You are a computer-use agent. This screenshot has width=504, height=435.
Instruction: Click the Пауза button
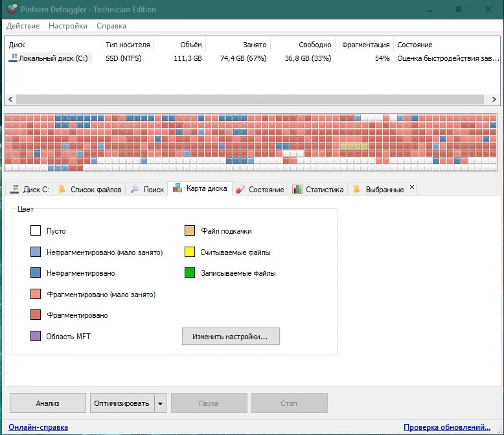click(x=209, y=403)
